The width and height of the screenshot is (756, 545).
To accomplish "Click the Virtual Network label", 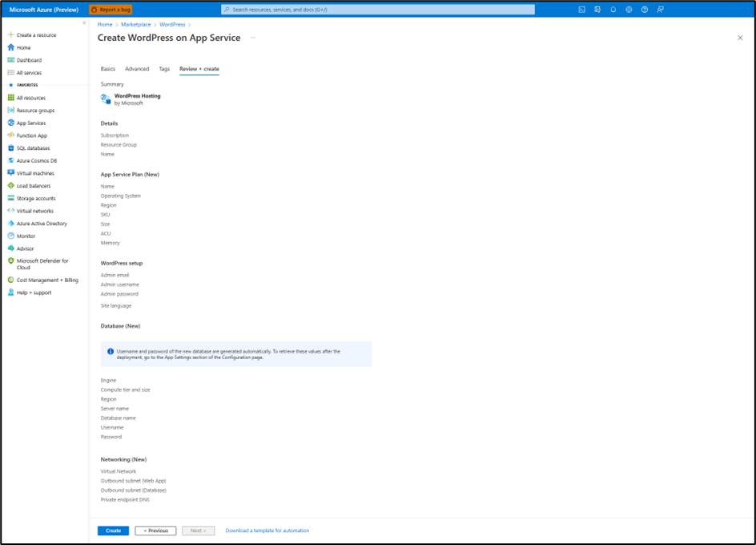I will 119,471.
